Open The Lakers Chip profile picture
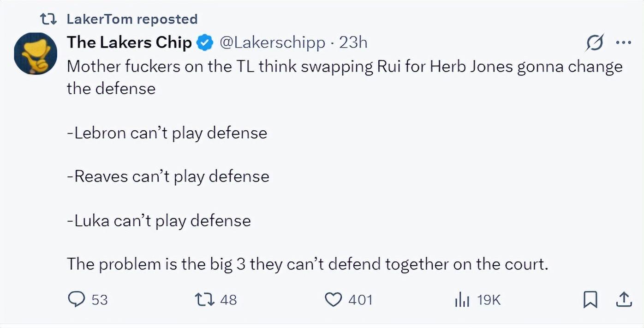The image size is (644, 328). (x=36, y=54)
